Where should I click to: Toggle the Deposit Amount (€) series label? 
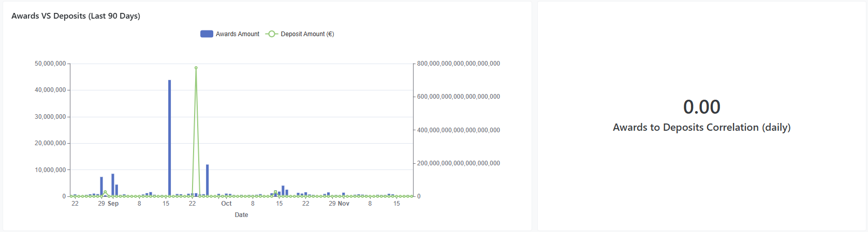pyautogui.click(x=307, y=34)
